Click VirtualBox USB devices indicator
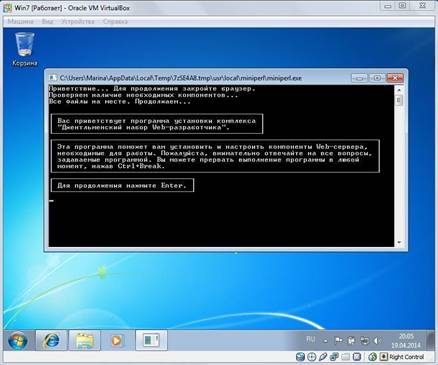The height and width of the screenshot is (365, 438). tap(322, 357)
